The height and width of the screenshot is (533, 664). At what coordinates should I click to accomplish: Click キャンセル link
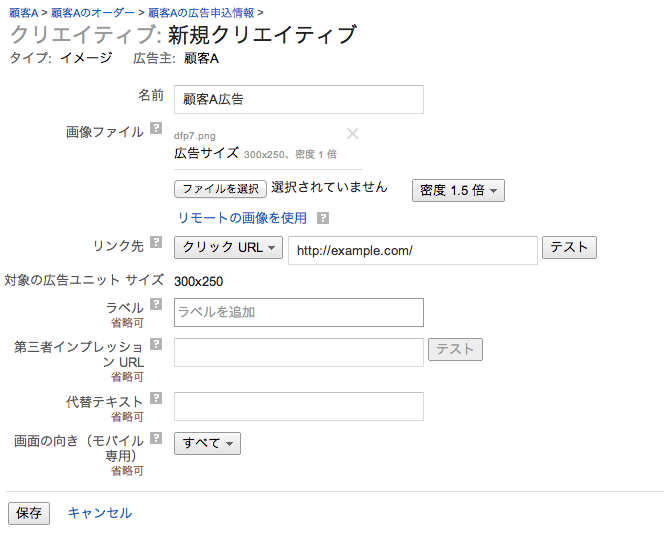click(x=99, y=513)
